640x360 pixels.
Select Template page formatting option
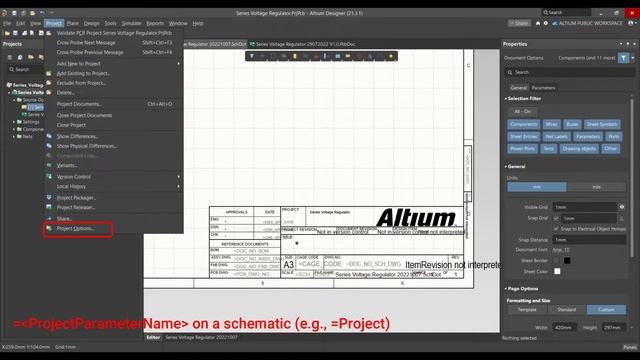527,310
